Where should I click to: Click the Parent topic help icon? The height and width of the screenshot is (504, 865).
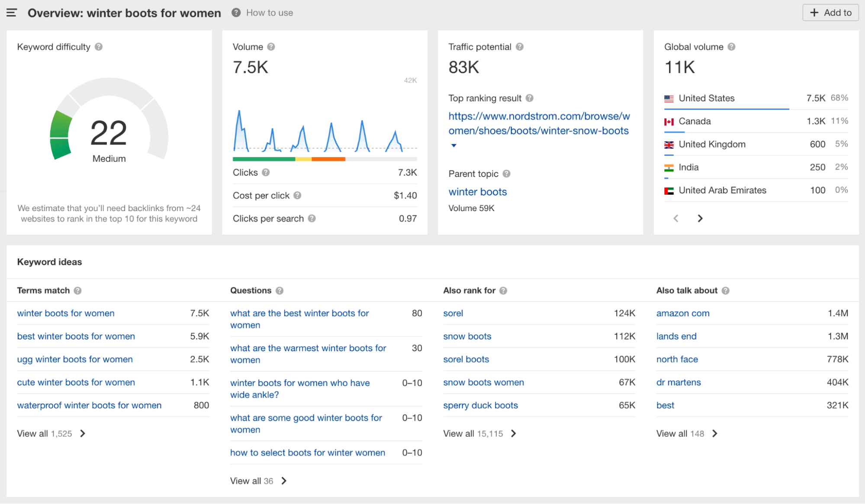click(x=506, y=173)
